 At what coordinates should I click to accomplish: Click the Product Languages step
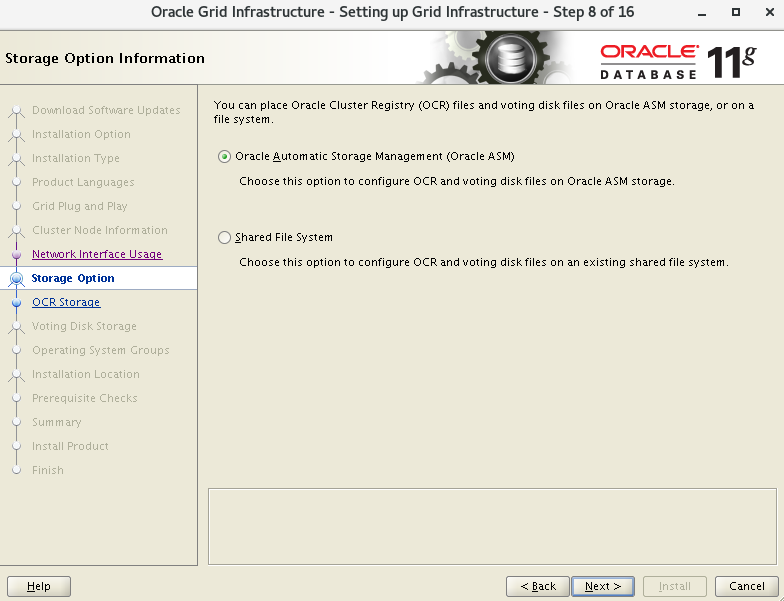tap(83, 182)
